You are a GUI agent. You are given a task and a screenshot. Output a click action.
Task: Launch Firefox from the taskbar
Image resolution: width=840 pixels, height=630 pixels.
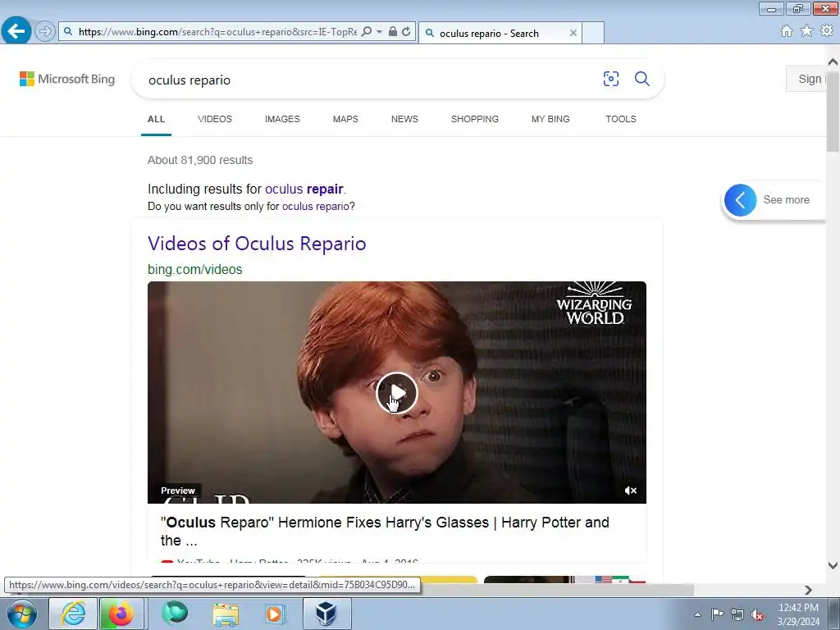click(121, 614)
